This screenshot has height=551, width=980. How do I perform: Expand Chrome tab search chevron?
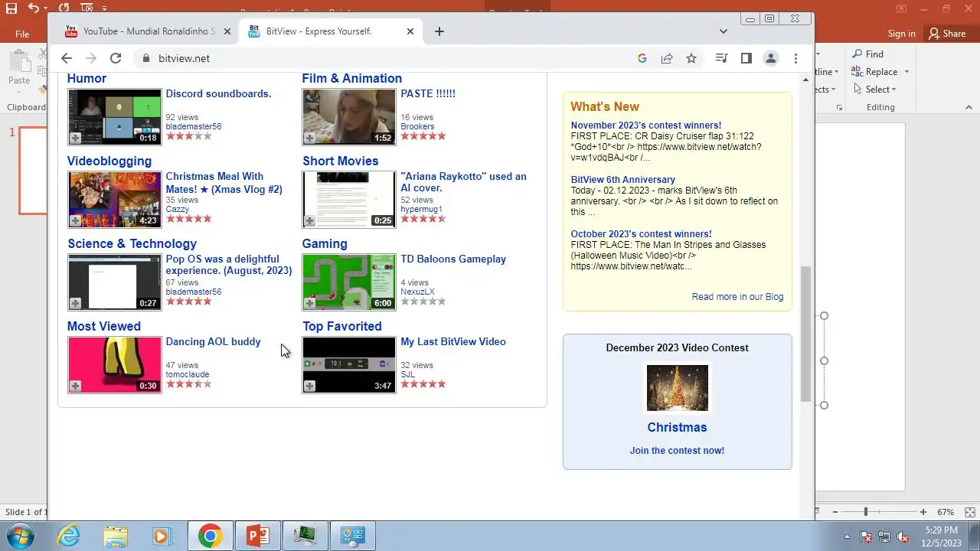(x=724, y=31)
